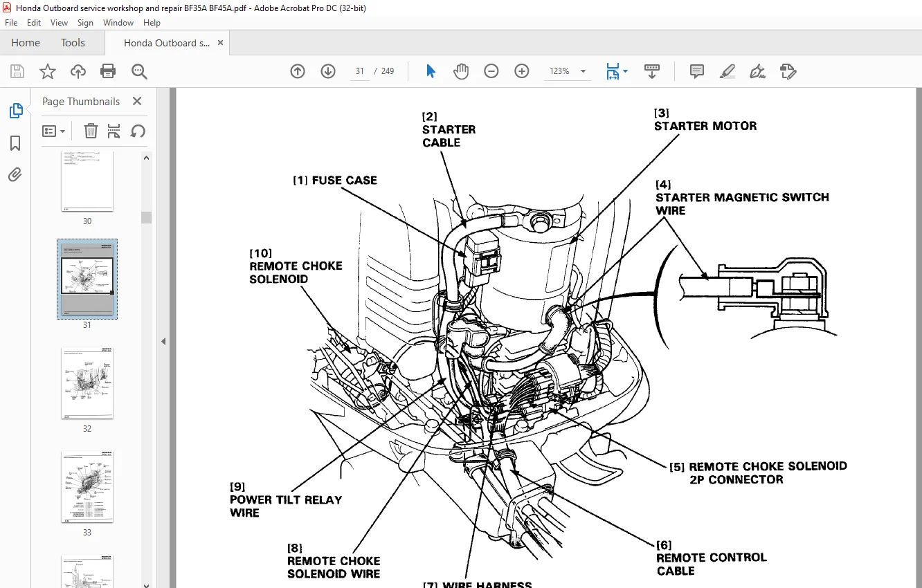
Task: Choose the Hand pan tool
Action: tap(461, 71)
